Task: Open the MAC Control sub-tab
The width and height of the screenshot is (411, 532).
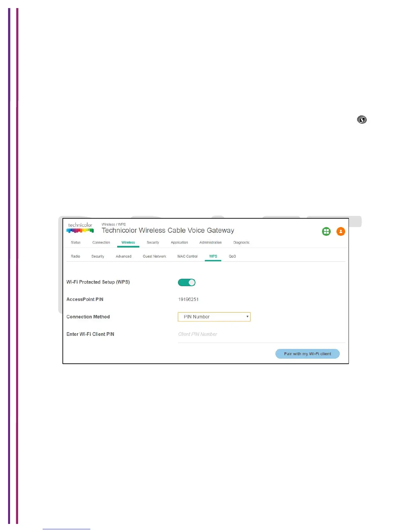Action: (187, 256)
